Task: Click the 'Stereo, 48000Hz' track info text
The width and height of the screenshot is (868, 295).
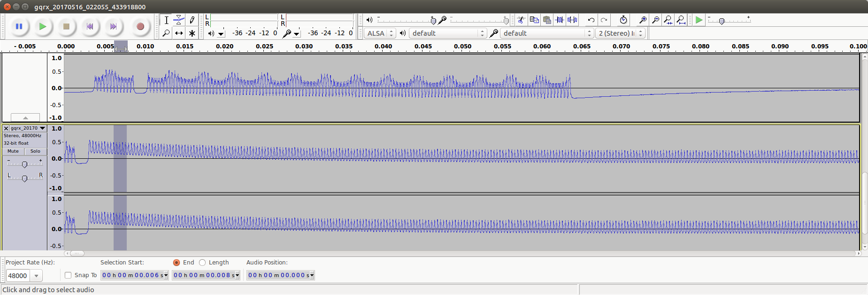Action: pos(23,136)
